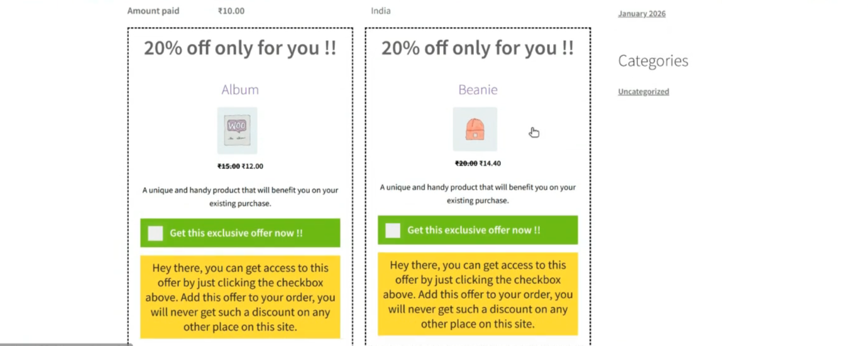The width and height of the screenshot is (868, 346).
Task: Click the Album struck-through price ₹15.00
Action: [x=229, y=166]
